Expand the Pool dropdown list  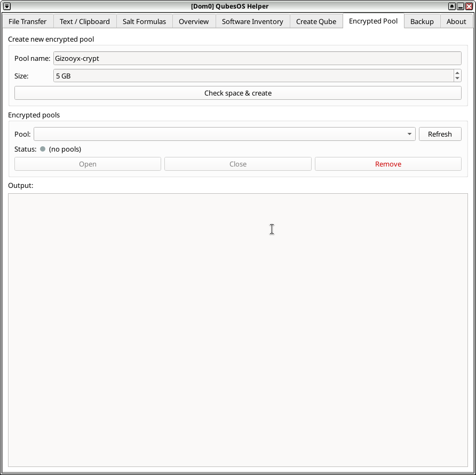[225, 134]
